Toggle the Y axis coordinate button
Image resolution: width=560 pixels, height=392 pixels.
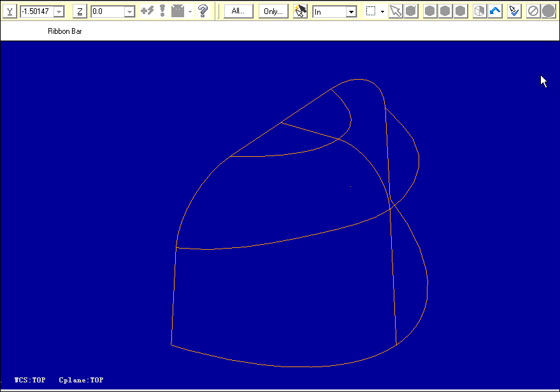click(x=9, y=10)
